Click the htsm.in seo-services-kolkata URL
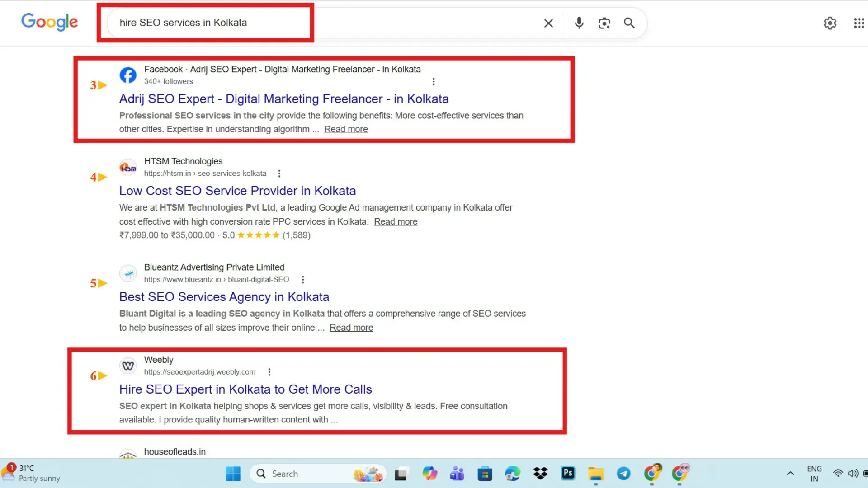 coord(205,174)
